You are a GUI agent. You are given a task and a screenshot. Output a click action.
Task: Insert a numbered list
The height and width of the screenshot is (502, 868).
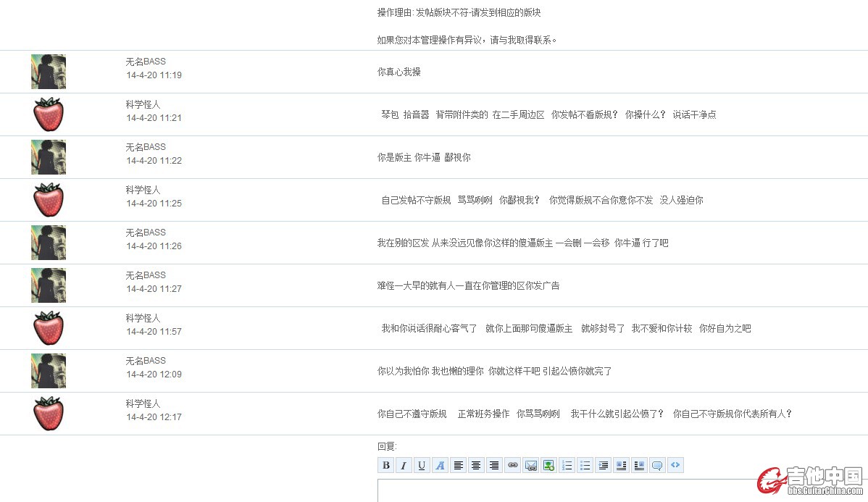(567, 466)
